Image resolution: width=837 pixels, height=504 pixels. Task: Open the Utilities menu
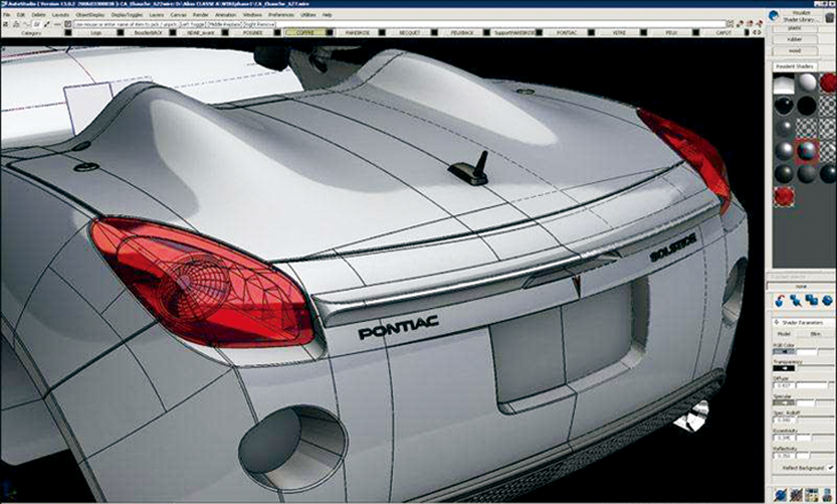point(309,14)
